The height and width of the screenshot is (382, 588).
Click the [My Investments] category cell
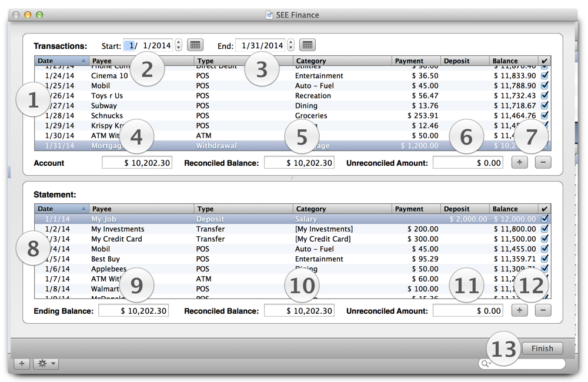click(x=324, y=229)
